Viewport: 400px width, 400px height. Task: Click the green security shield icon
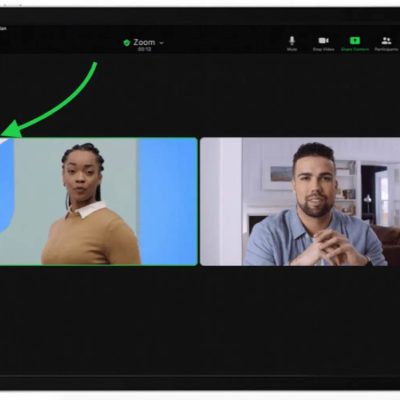[x=126, y=43]
